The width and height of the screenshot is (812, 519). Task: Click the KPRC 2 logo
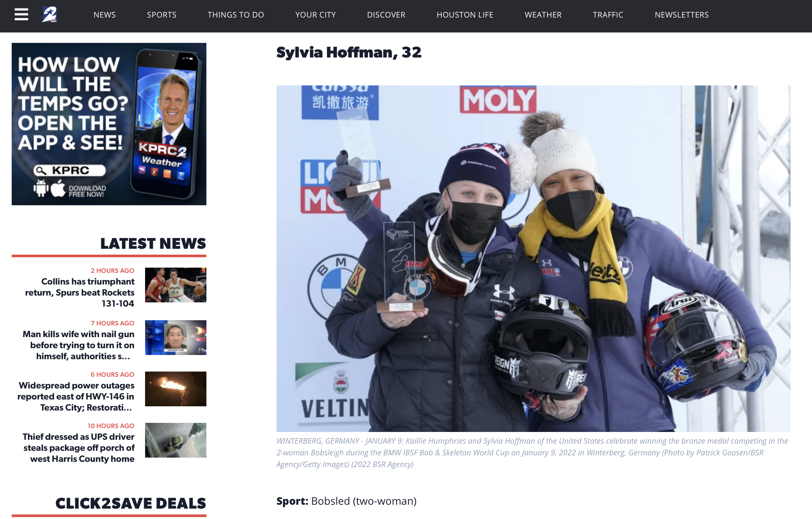50,15
